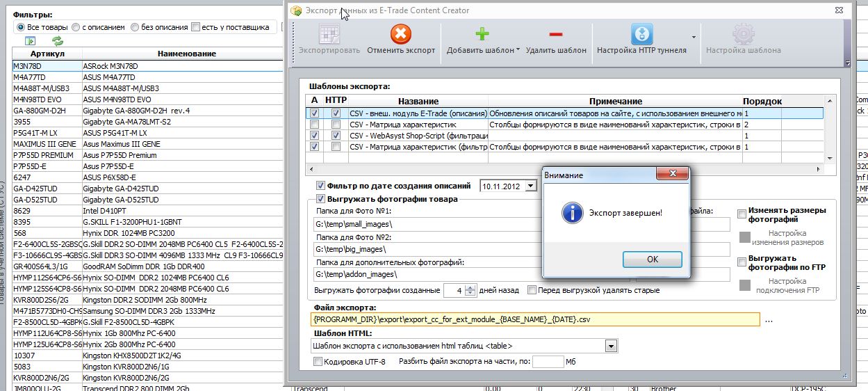Click the split export file size Мб field
868x391 pixels.
pyautogui.click(x=548, y=362)
